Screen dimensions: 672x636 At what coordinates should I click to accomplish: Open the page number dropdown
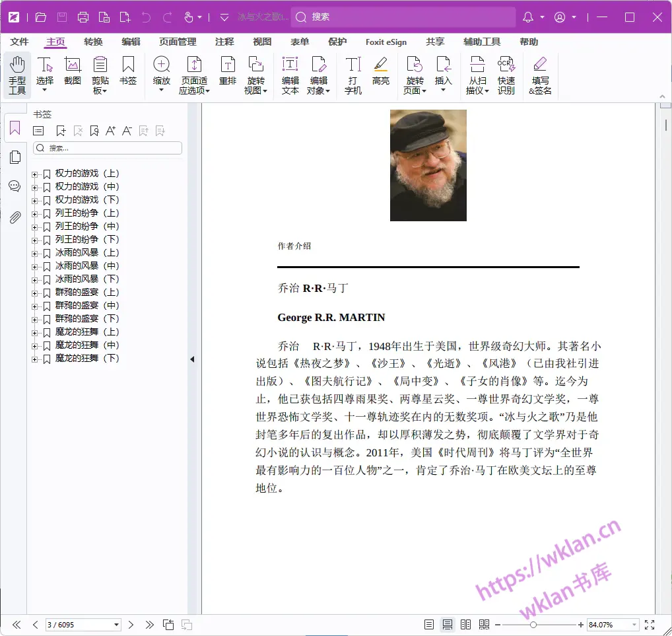[117, 625]
